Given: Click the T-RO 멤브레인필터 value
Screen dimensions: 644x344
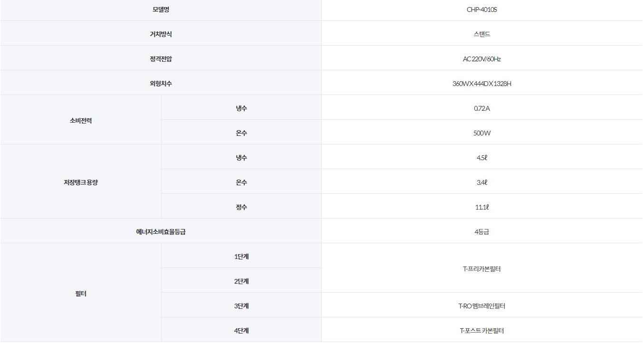Looking at the screenshot, I should tap(481, 306).
